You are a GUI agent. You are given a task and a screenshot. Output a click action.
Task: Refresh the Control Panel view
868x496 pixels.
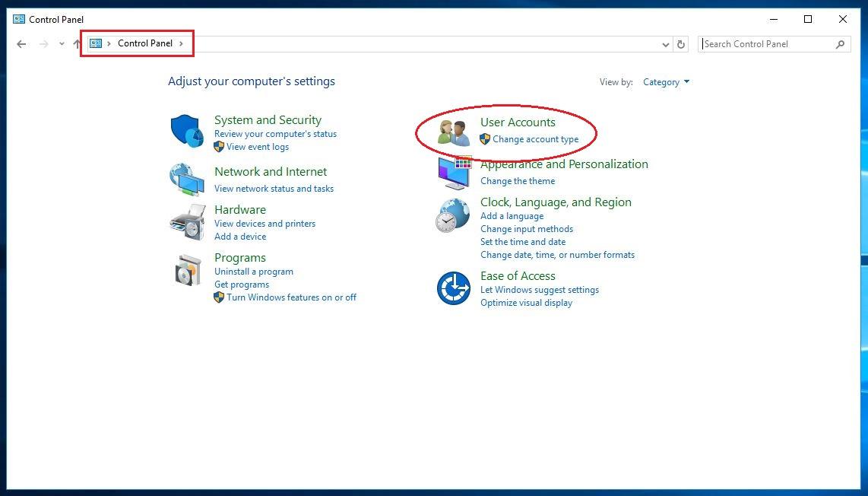(x=681, y=44)
